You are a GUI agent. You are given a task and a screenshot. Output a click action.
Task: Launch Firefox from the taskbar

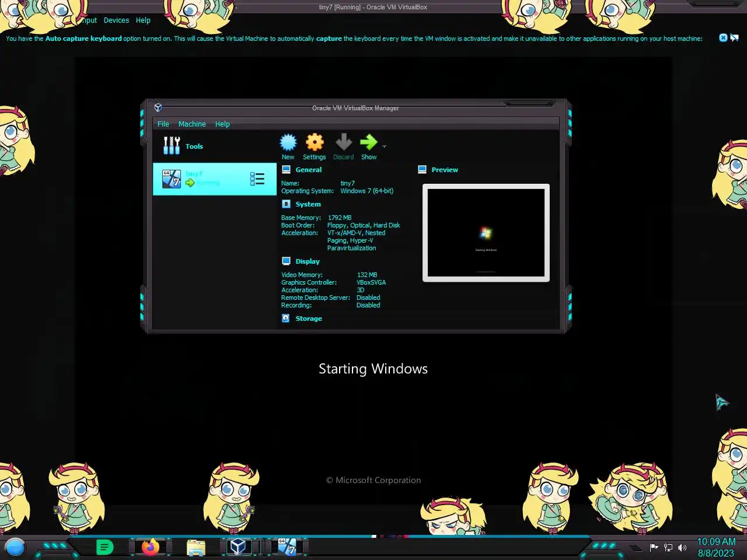pos(151,547)
